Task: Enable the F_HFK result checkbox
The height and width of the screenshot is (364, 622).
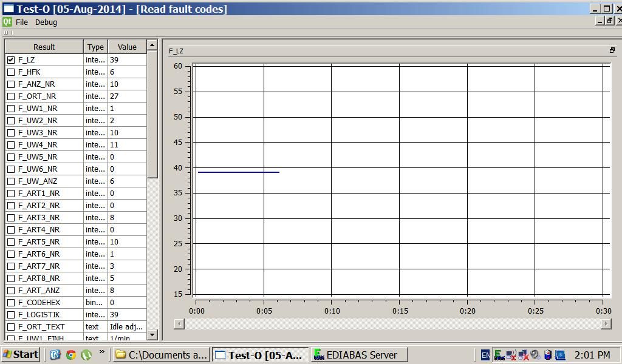Action: point(11,72)
